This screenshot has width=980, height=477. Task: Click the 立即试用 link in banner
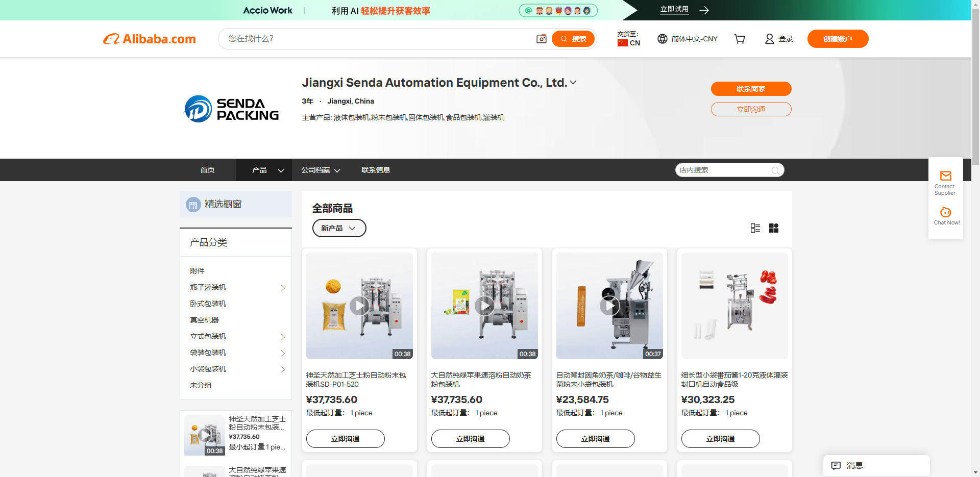coord(674,10)
